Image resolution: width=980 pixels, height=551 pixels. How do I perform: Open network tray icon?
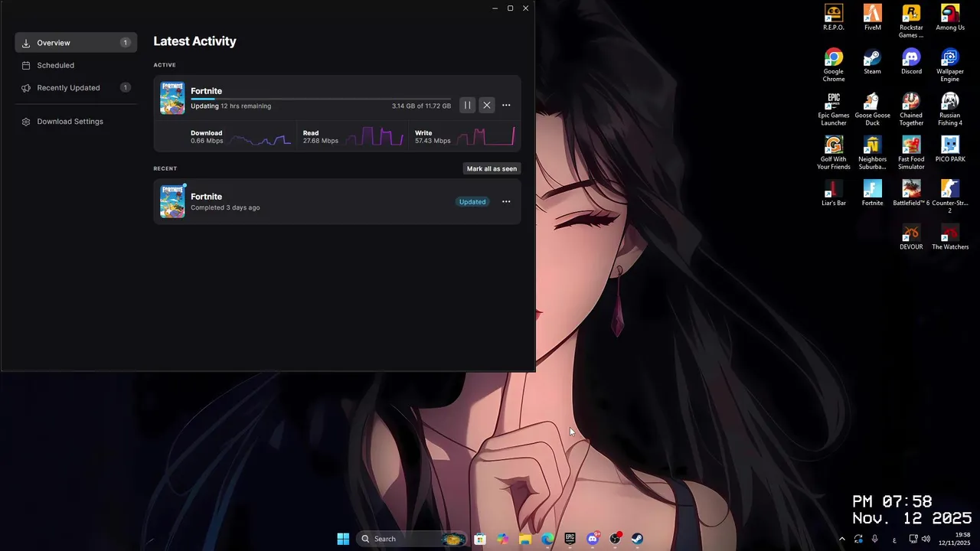913,539
